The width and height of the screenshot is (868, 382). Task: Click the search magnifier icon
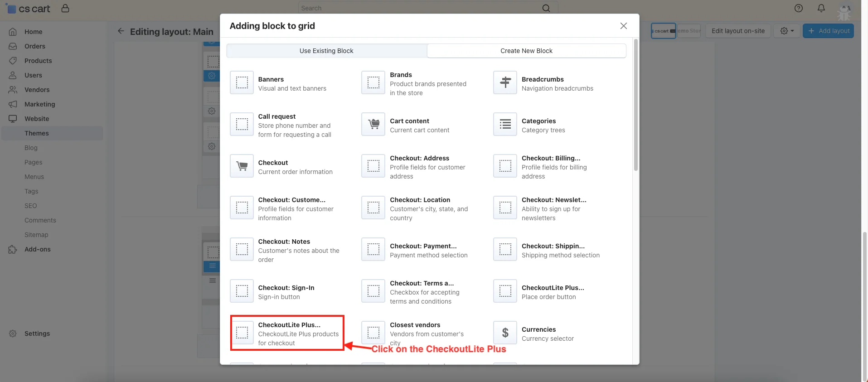click(x=546, y=8)
